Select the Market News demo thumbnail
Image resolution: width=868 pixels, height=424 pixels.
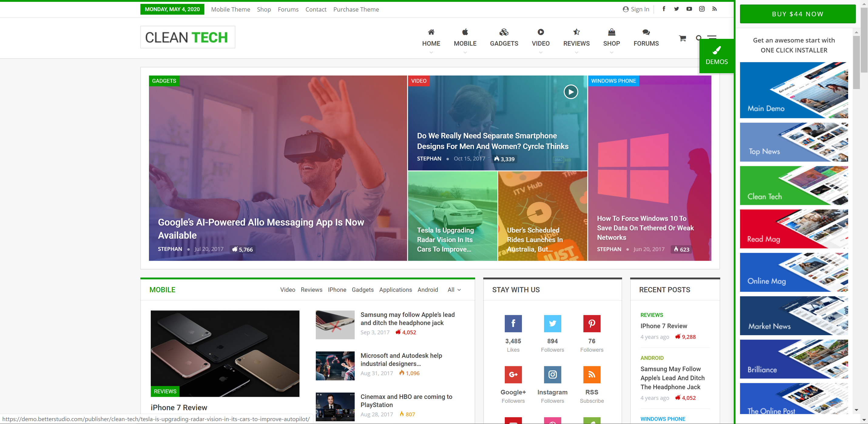(794, 315)
